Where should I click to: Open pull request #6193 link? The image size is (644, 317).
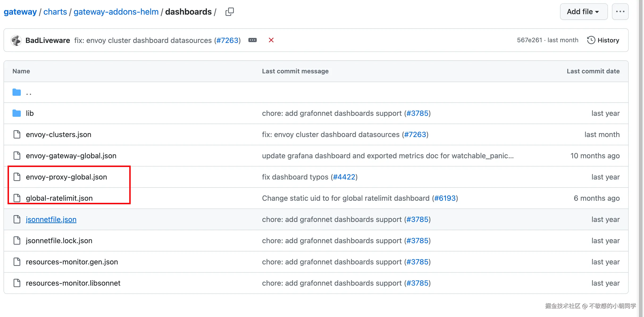pos(445,198)
